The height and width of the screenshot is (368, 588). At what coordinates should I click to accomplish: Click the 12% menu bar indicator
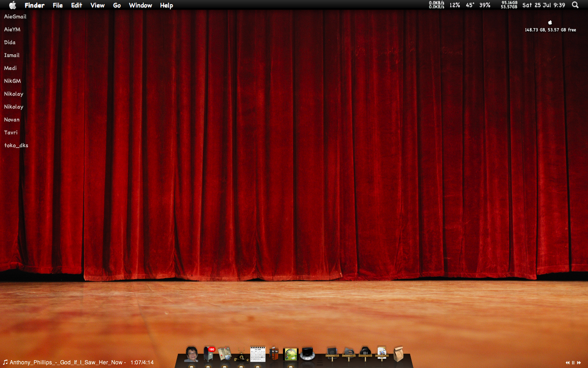455,5
